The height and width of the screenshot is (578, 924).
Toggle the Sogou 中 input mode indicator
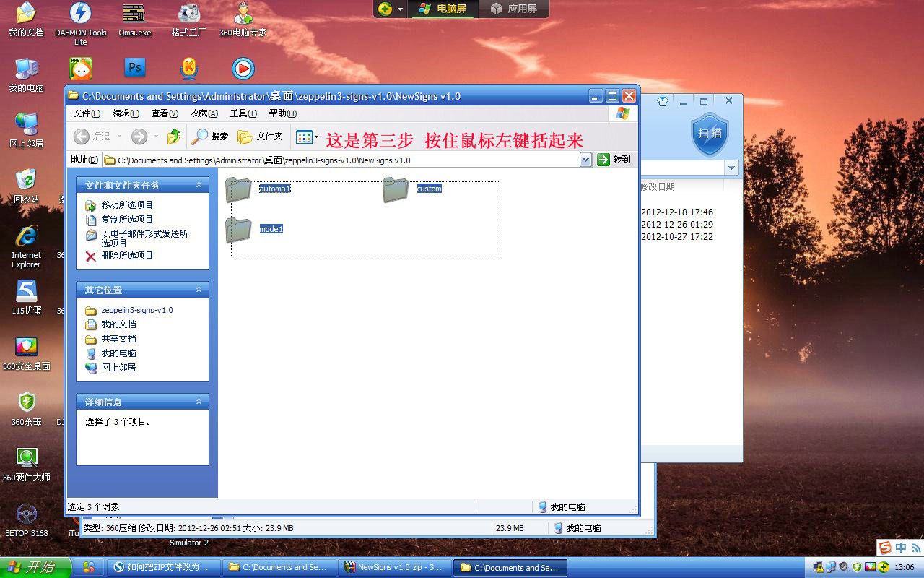pyautogui.click(x=900, y=548)
